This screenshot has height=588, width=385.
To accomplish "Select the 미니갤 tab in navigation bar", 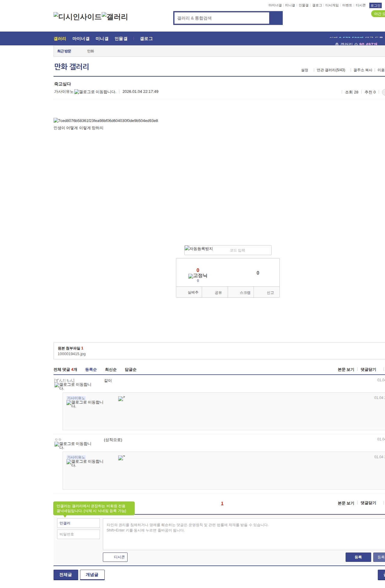I will click(x=102, y=38).
